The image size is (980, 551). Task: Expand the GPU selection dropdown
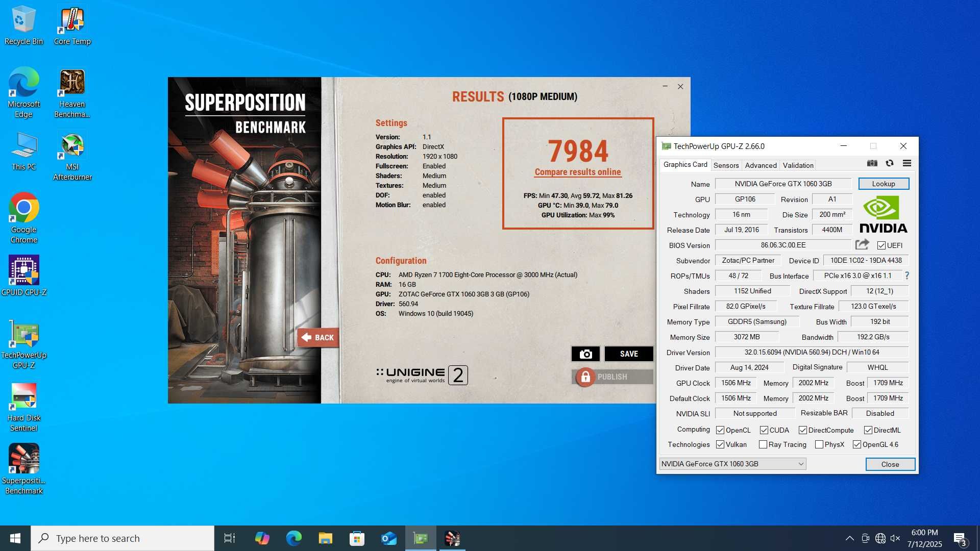(732, 464)
